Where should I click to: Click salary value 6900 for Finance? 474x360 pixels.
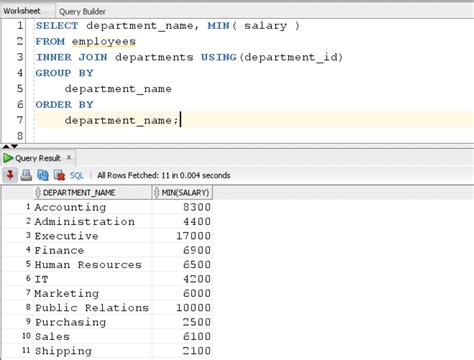point(182,250)
